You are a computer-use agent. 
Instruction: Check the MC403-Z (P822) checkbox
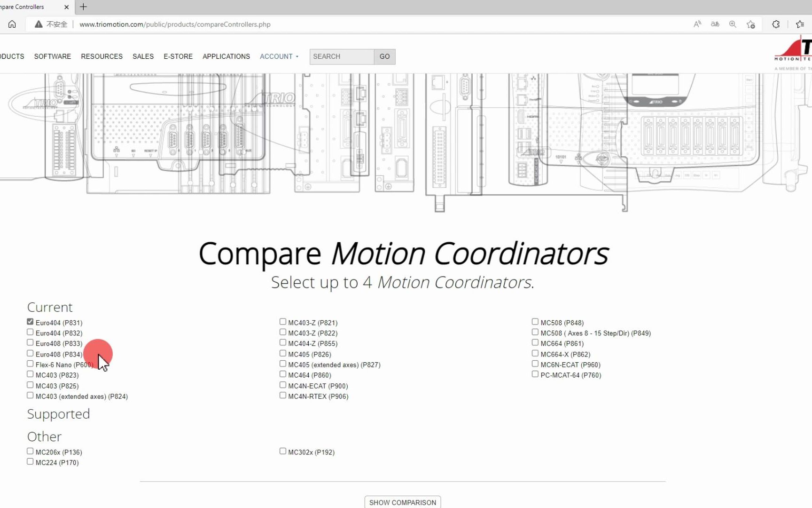(x=283, y=332)
